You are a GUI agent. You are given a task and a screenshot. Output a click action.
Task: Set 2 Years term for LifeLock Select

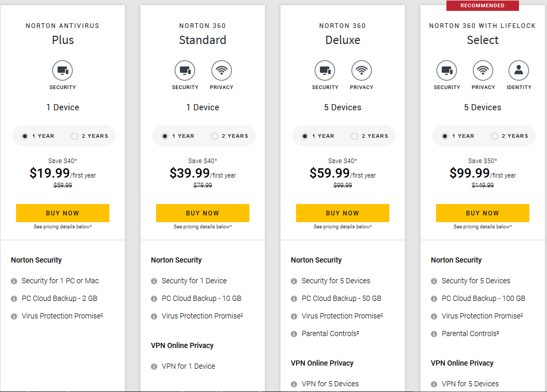pos(494,136)
